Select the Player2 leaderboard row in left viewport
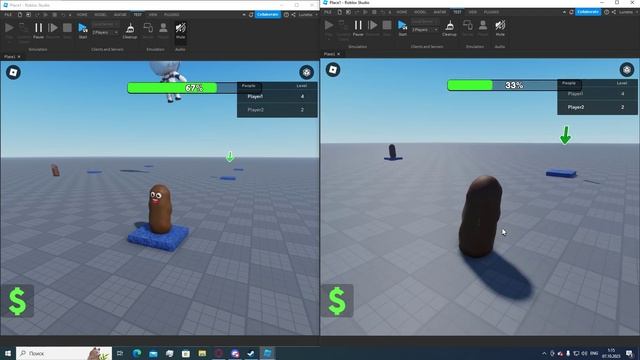 click(x=277, y=110)
